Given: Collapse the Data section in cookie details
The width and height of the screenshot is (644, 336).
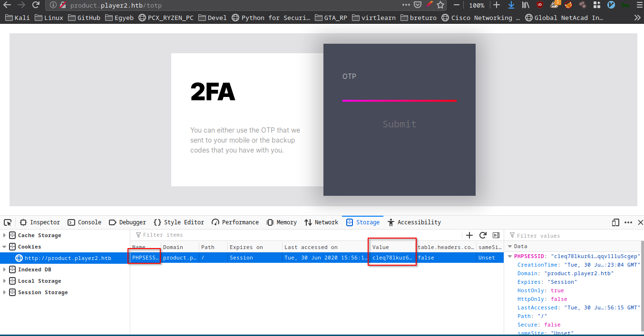Looking at the screenshot, I should pyautogui.click(x=510, y=246).
